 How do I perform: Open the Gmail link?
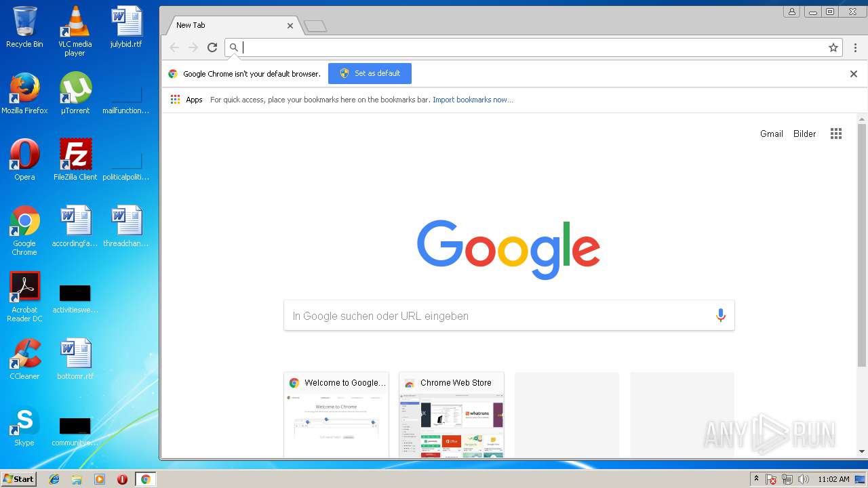[x=772, y=134]
